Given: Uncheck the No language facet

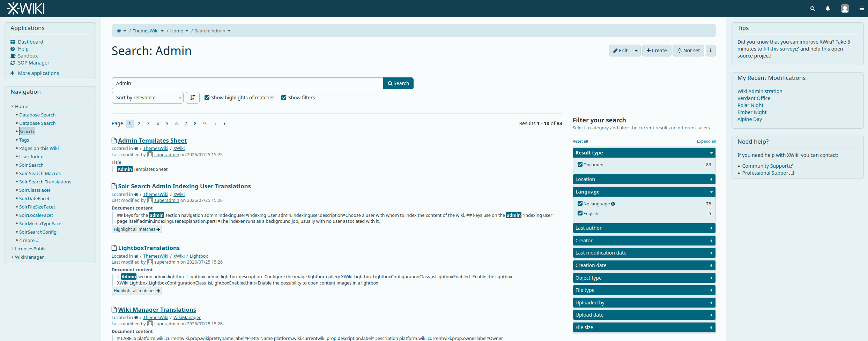Looking at the screenshot, I should (x=580, y=203).
